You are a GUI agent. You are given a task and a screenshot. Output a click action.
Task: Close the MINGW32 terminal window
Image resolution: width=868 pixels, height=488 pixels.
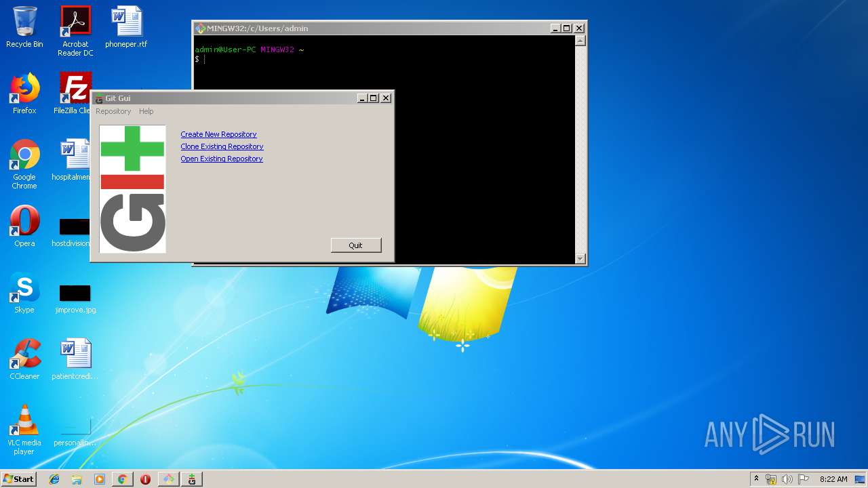[x=579, y=28]
